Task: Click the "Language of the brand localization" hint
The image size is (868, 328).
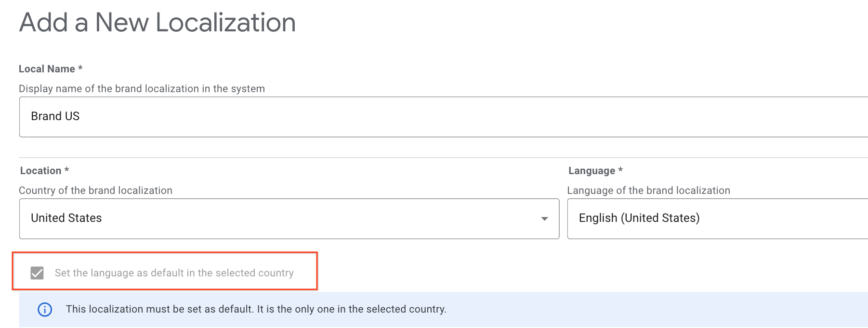Action: coord(648,191)
